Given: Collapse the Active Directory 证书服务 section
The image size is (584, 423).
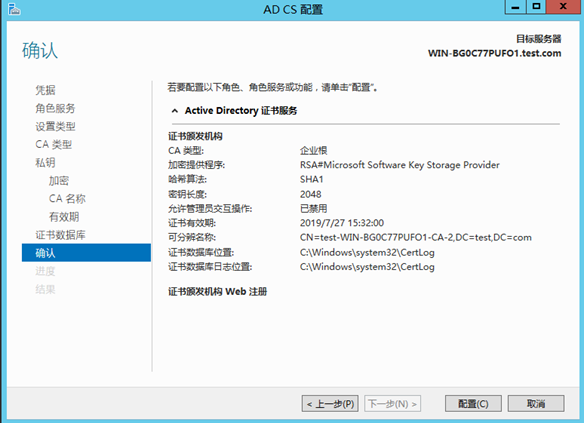Looking at the screenshot, I should coord(174,111).
